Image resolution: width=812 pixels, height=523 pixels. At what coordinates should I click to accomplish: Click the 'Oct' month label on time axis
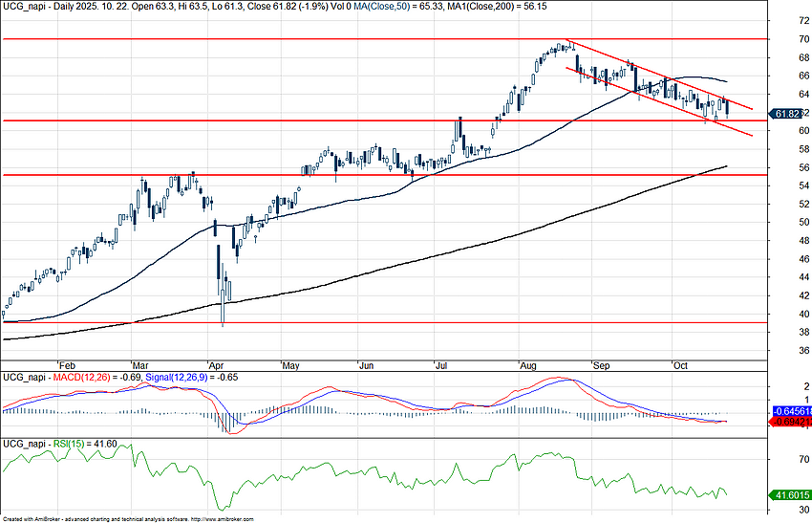tap(680, 365)
